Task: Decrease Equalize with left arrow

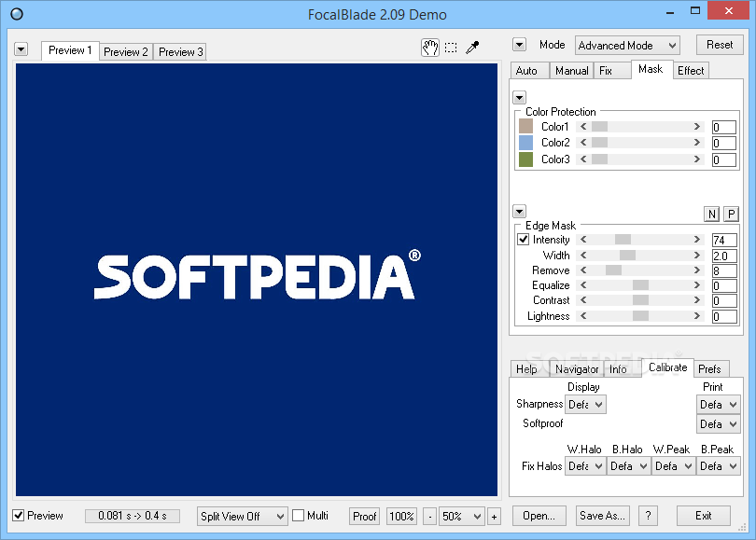Action: pyautogui.click(x=583, y=285)
